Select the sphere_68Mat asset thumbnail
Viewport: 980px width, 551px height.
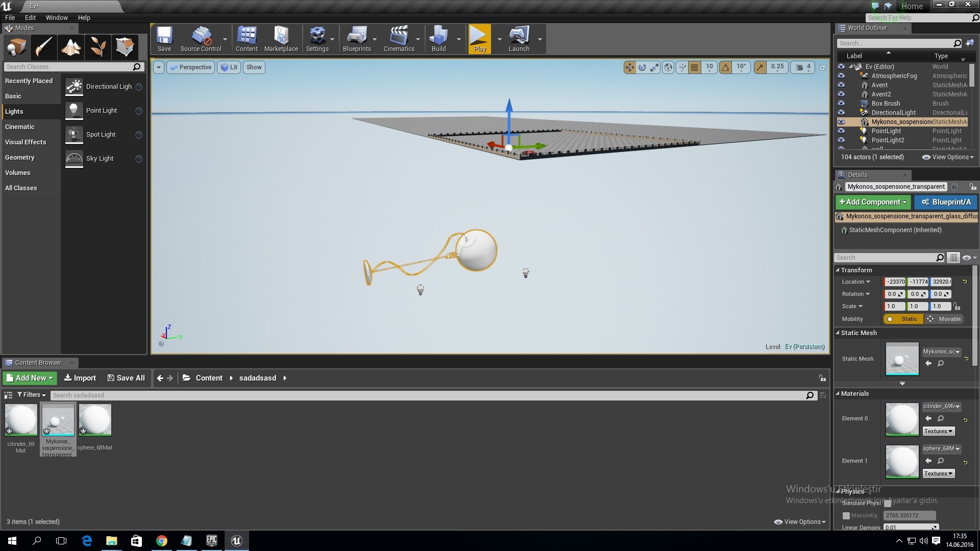click(95, 420)
